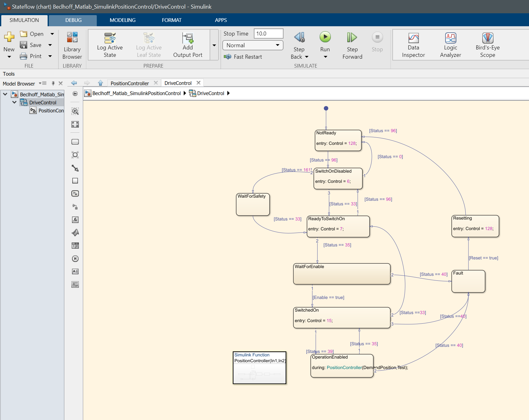Click the New model icon
Viewport: 529px width, 420px height.
pos(9,37)
